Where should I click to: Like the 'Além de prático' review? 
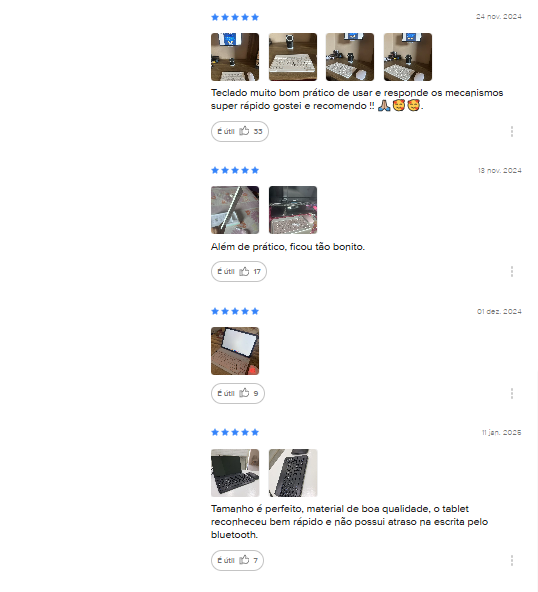tap(239, 271)
